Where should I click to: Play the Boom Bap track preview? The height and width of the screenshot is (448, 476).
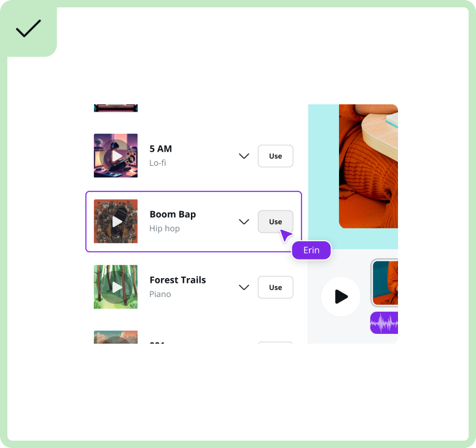click(x=115, y=221)
